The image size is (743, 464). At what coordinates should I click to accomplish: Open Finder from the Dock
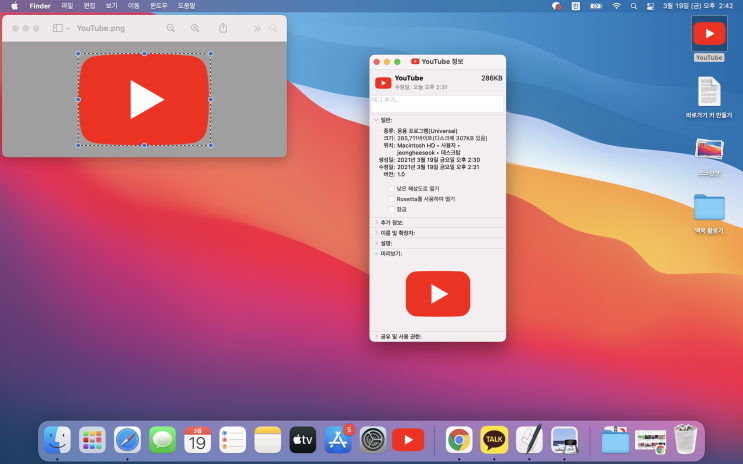pyautogui.click(x=57, y=440)
